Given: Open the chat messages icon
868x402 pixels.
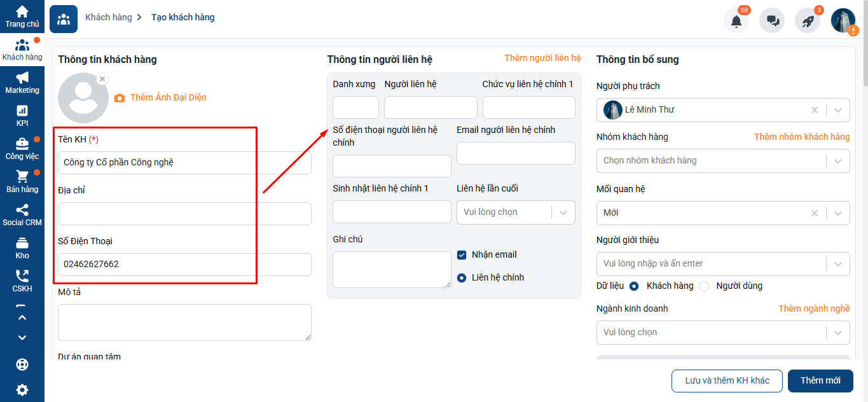Looking at the screenshot, I should (773, 20).
